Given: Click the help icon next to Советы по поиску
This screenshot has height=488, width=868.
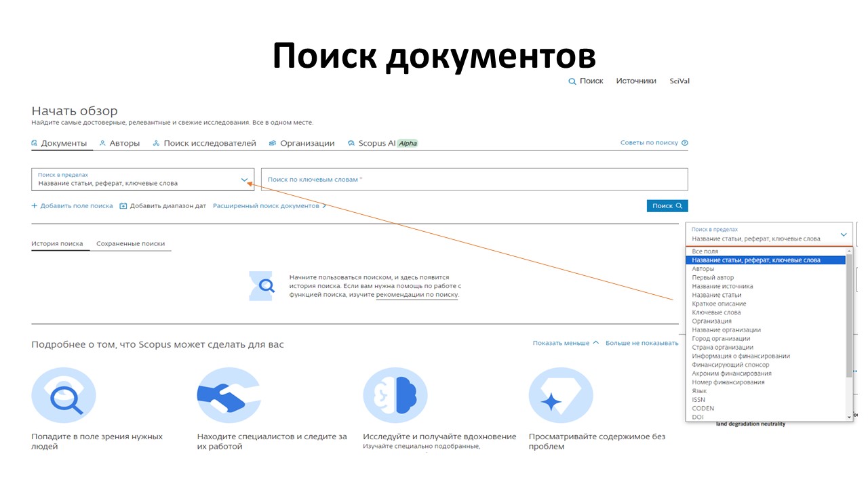Looking at the screenshot, I should (684, 143).
